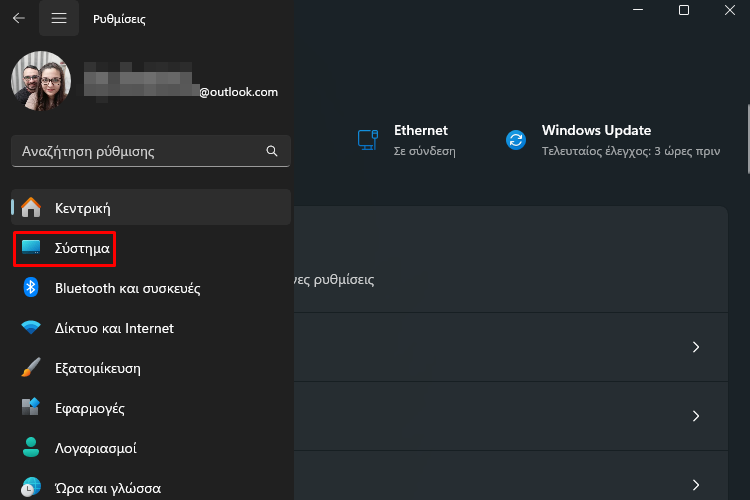Screen dimensions: 750x500
Task: Click the Bluetooth icon in sidebar
Action: pyautogui.click(x=31, y=287)
